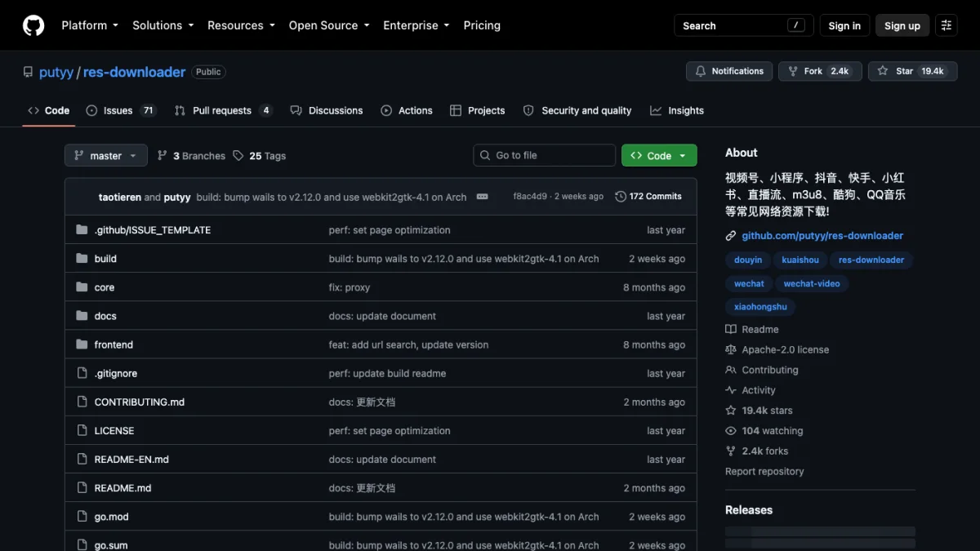Click the file icon for .gitignore
The height and width of the screenshot is (551, 980).
click(82, 373)
